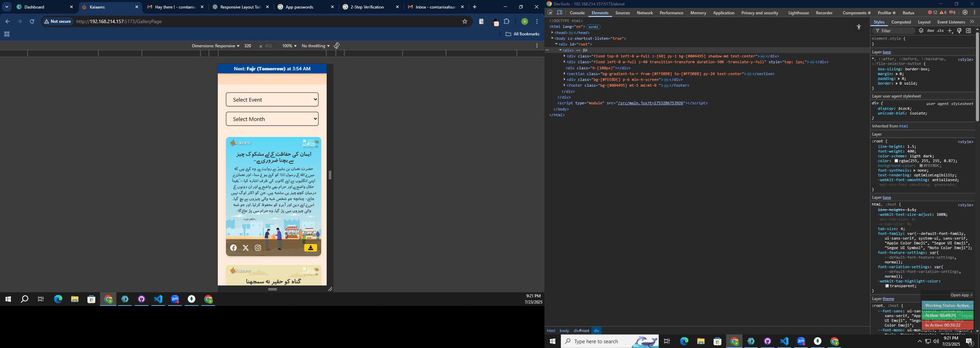Image resolution: width=980 pixels, height=348 pixels.
Task: Click the scroll badge on html element
Action: tap(593, 27)
